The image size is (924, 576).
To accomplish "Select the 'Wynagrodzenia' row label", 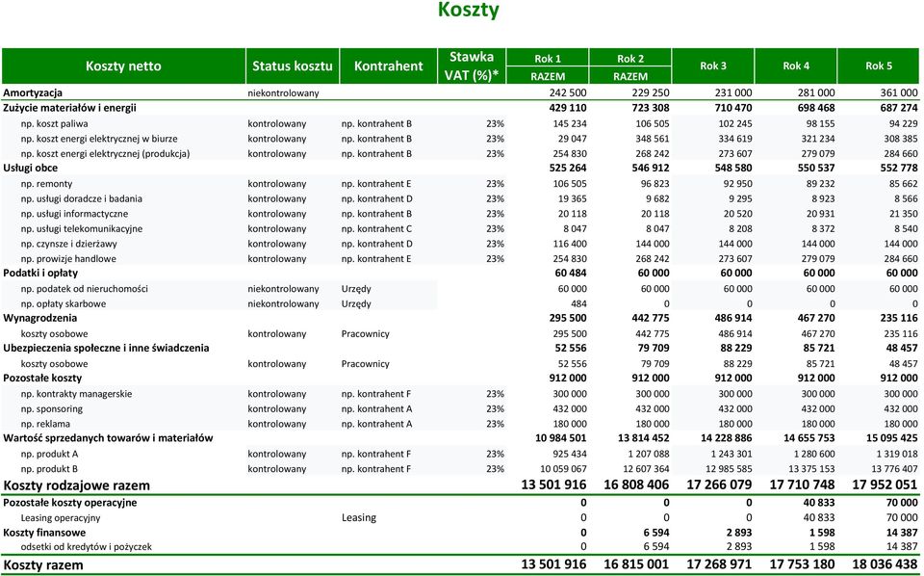I will (40, 318).
